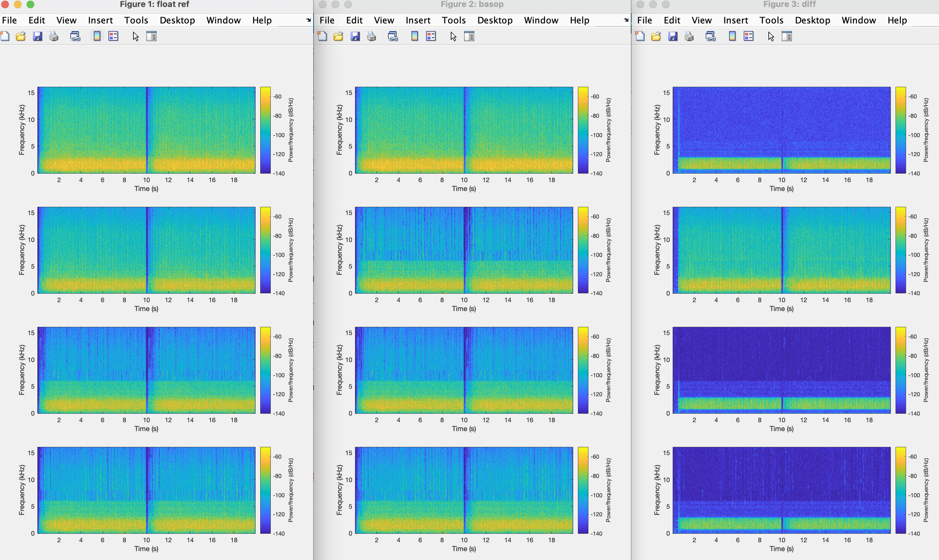Print the float ref figure via printer icon
Viewport: 939px width, 560px height.
coord(54,36)
